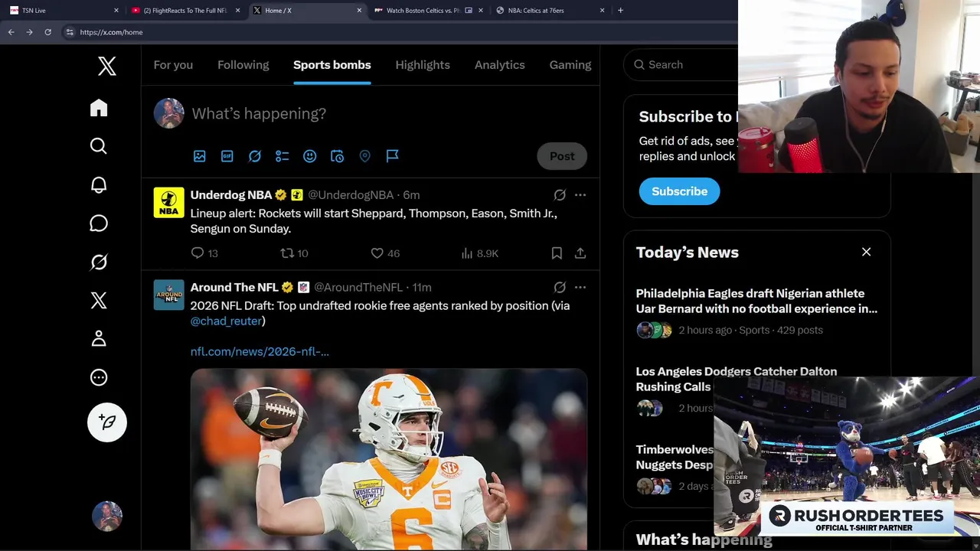Click Around The NFL avatar
Viewport: 980px width, 551px height.
point(168,295)
